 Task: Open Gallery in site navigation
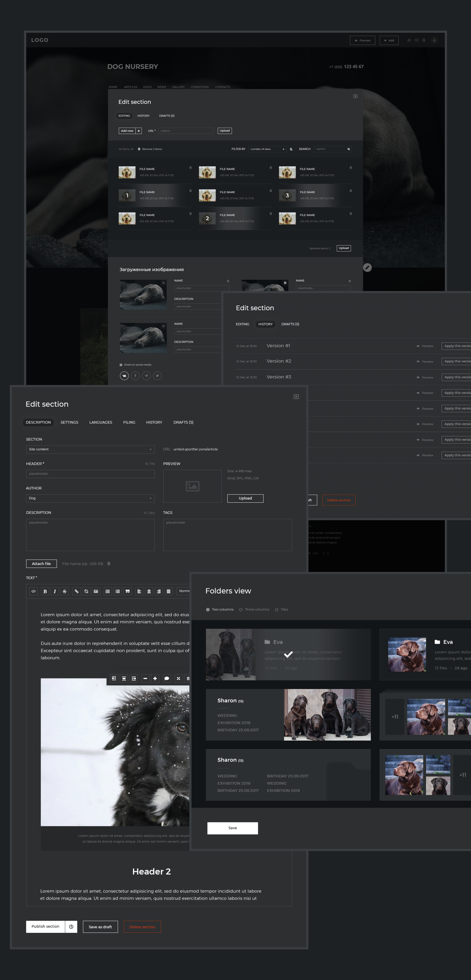(x=178, y=87)
